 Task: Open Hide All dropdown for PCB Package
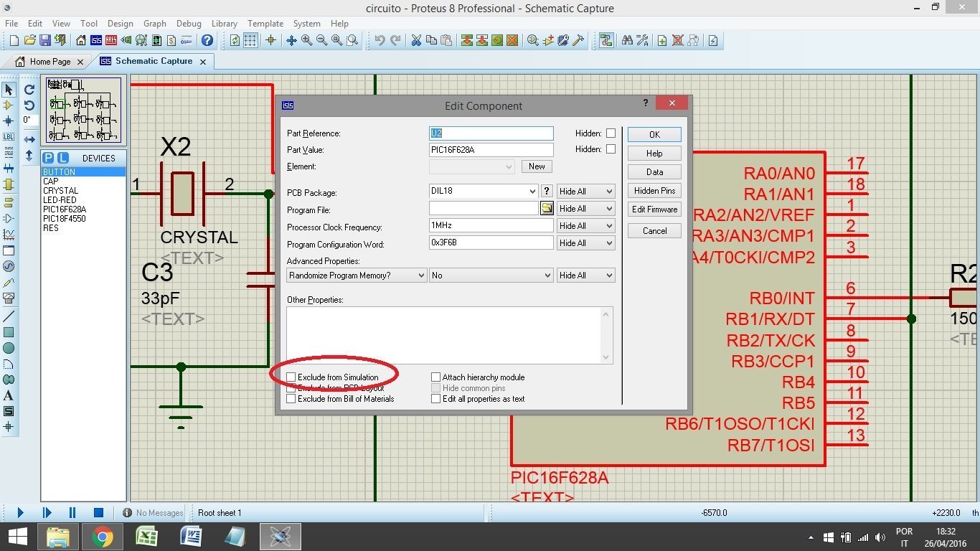point(586,191)
